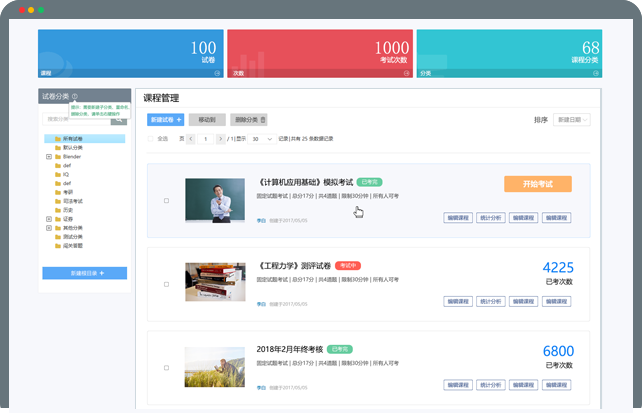Click the arrow icon on teal 课程分类 card
Screen dimensions: 642x413
[x=596, y=73]
